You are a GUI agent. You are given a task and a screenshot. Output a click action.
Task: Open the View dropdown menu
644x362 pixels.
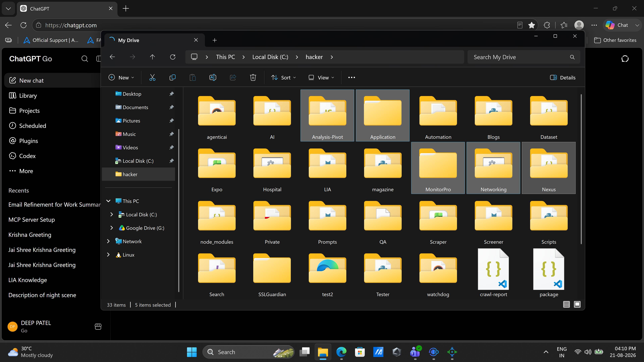321,77
